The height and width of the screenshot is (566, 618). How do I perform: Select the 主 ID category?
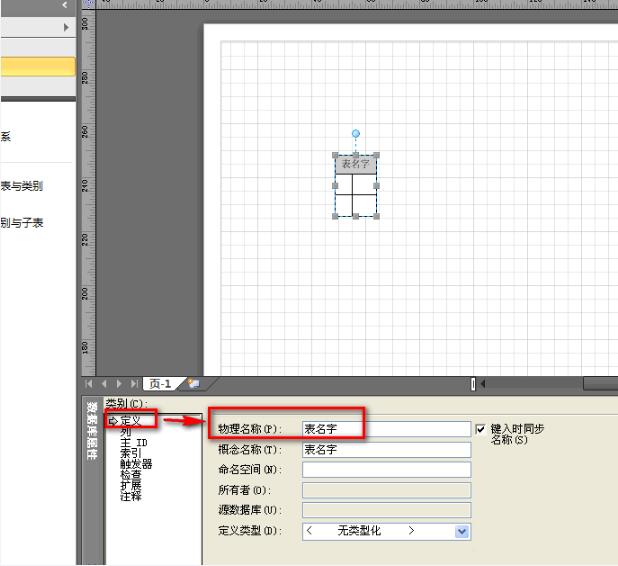(x=134, y=442)
